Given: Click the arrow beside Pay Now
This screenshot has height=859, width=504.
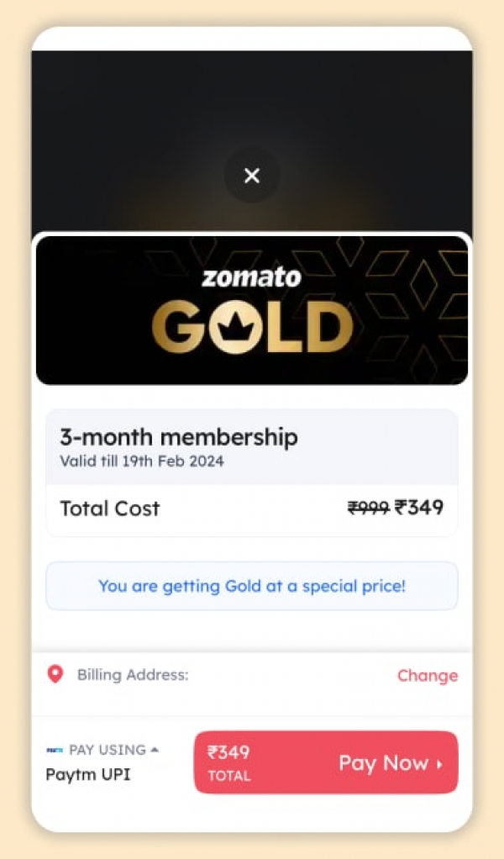Looking at the screenshot, I should pos(438,764).
